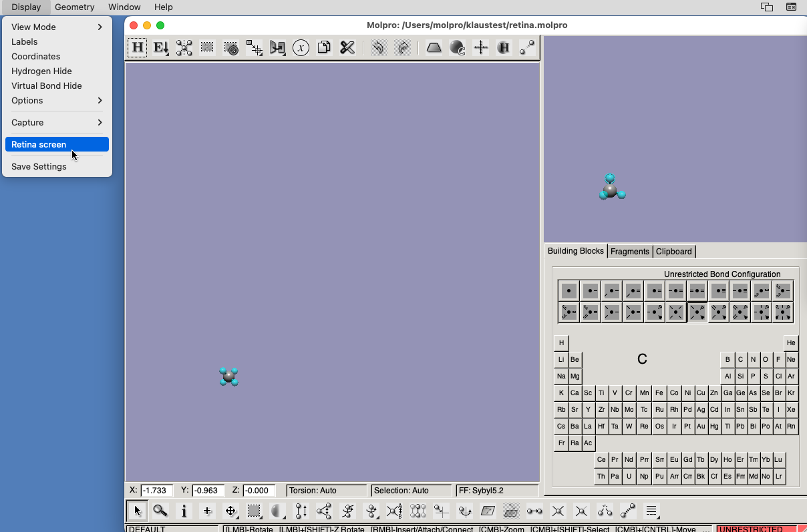
Task: Select the scissors cut tool in top toolbar
Action: tap(347, 47)
